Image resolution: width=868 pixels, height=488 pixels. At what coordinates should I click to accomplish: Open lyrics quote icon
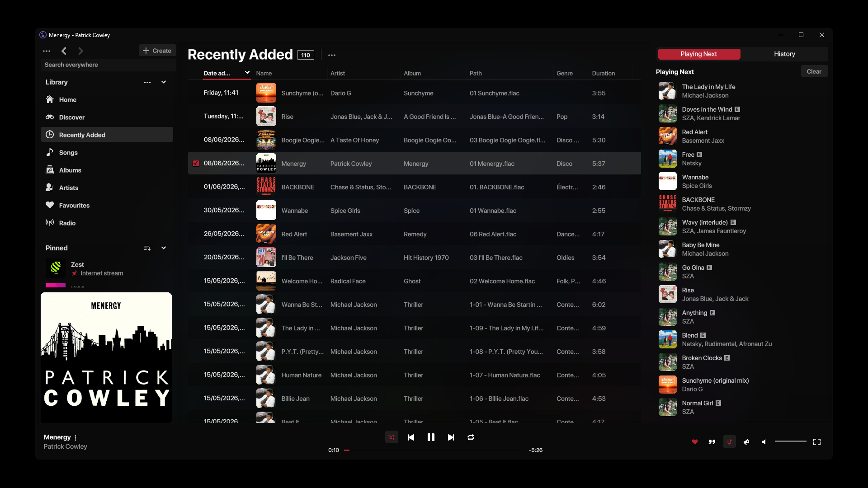click(712, 442)
